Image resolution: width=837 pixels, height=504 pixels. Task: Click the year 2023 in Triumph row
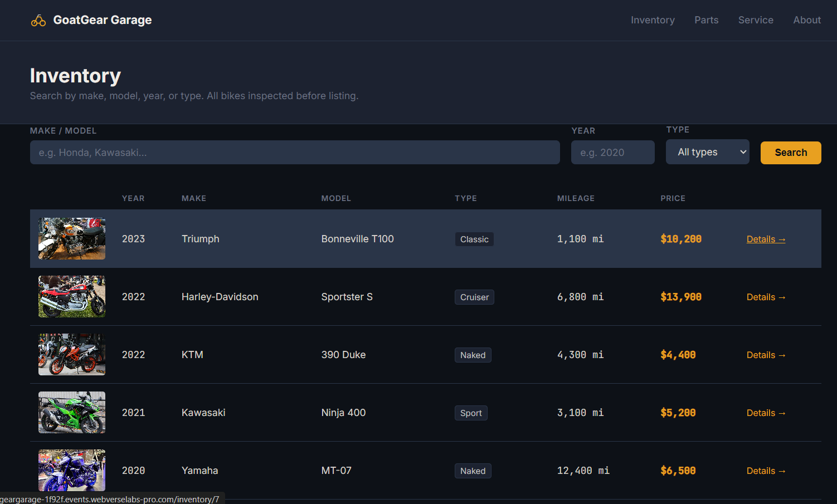(134, 239)
